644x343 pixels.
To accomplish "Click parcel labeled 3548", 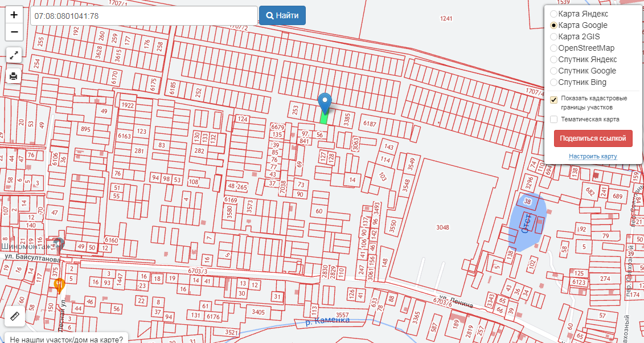I will pos(406,185).
